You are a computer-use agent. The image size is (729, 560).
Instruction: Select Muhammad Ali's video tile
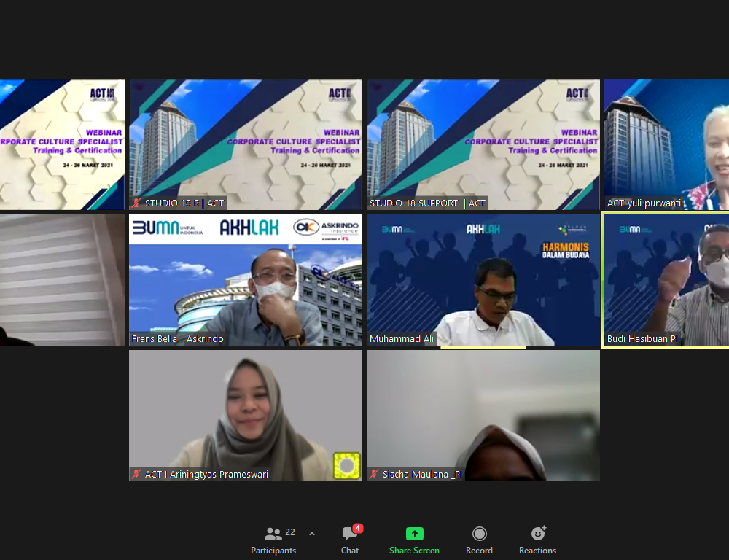[483, 279]
